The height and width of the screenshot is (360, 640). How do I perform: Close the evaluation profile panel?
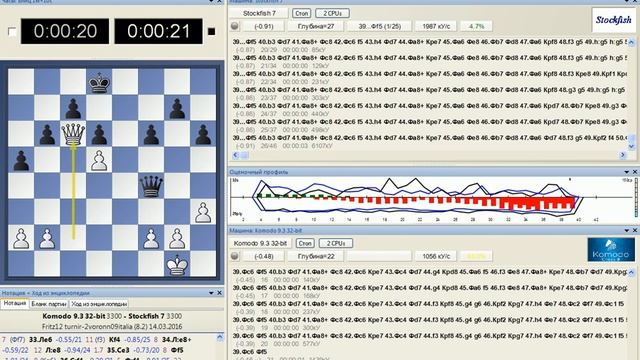(635, 172)
